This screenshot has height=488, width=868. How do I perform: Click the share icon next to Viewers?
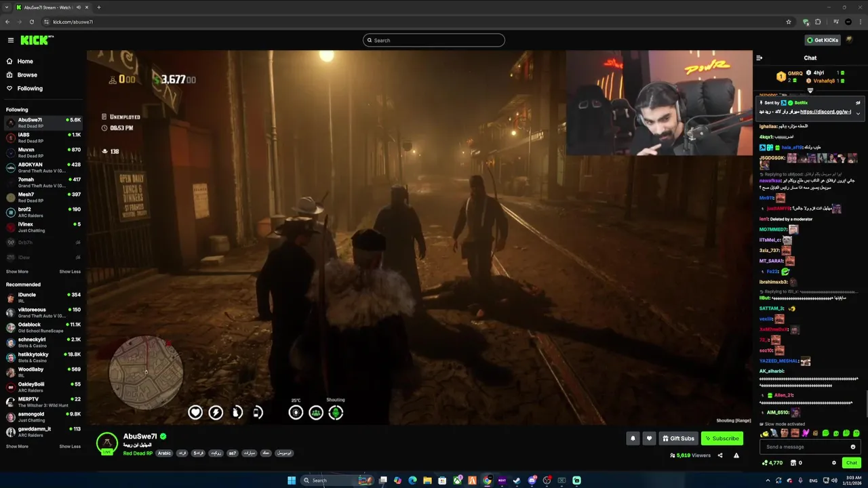pos(720,455)
